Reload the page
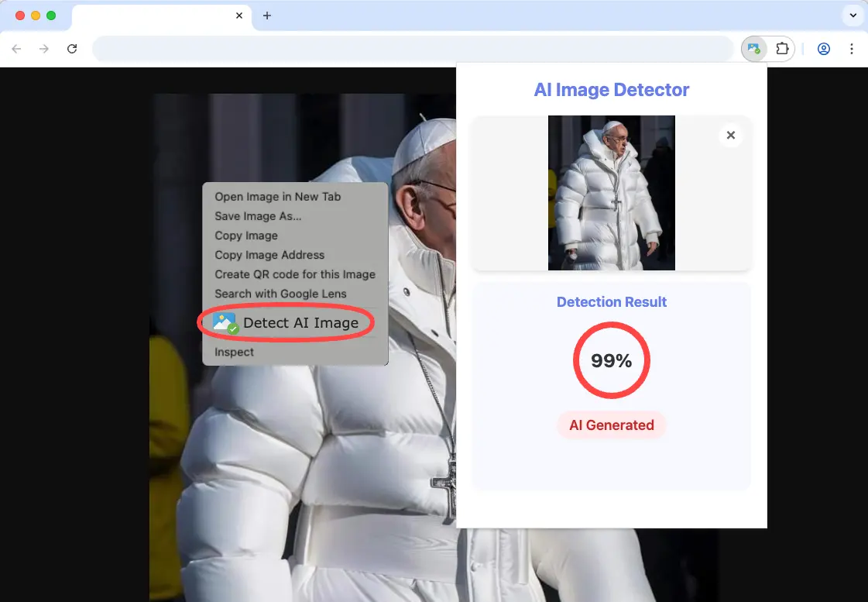Image resolution: width=868 pixels, height=602 pixels. tap(72, 49)
